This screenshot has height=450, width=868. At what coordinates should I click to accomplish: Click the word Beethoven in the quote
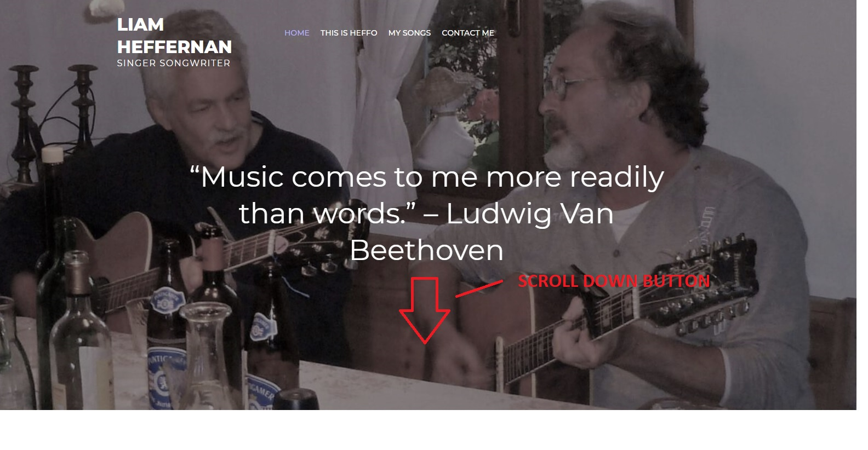tap(426, 250)
